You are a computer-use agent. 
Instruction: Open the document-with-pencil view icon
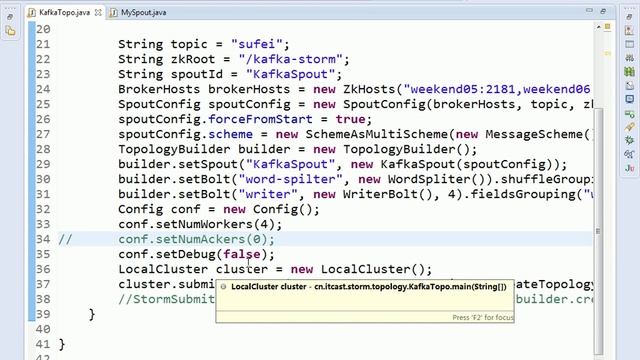coord(629,85)
